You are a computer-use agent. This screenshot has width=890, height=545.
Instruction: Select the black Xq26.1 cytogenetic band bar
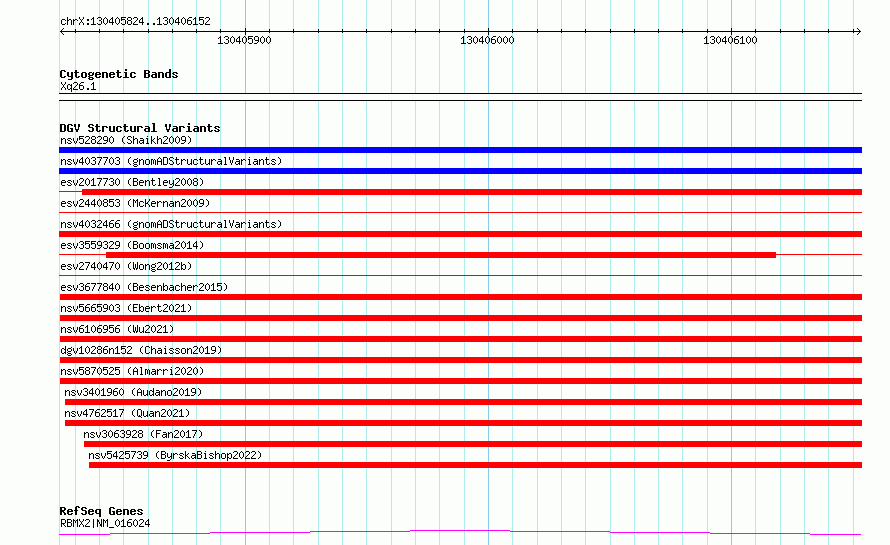click(460, 97)
